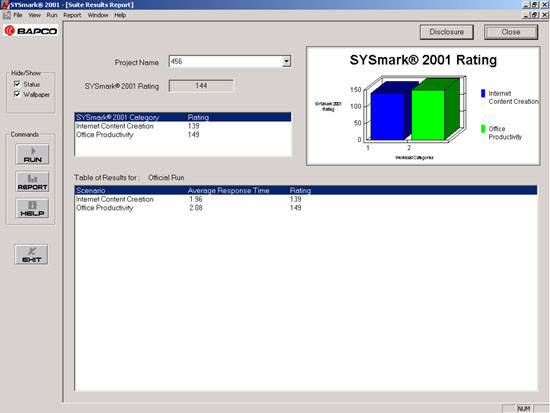The width and height of the screenshot is (550, 413).
Task: Open the Run menu
Action: coord(52,15)
